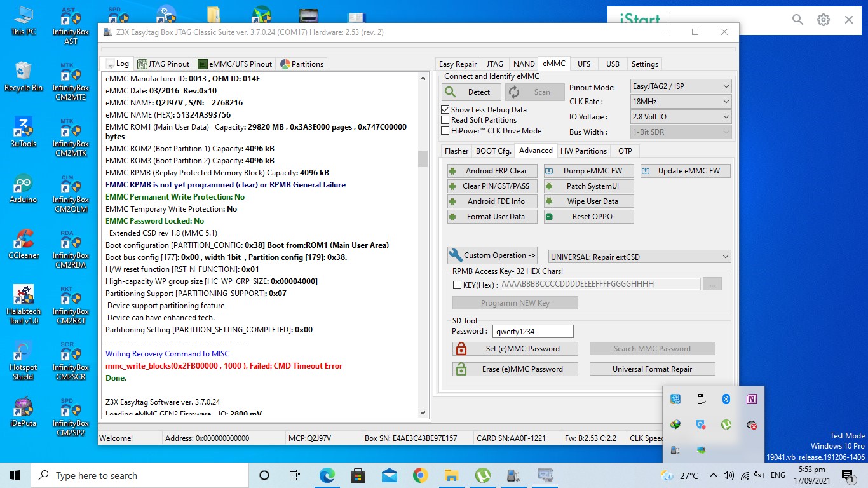Open InfinityBox CM2SP2 shortcut

71,417
